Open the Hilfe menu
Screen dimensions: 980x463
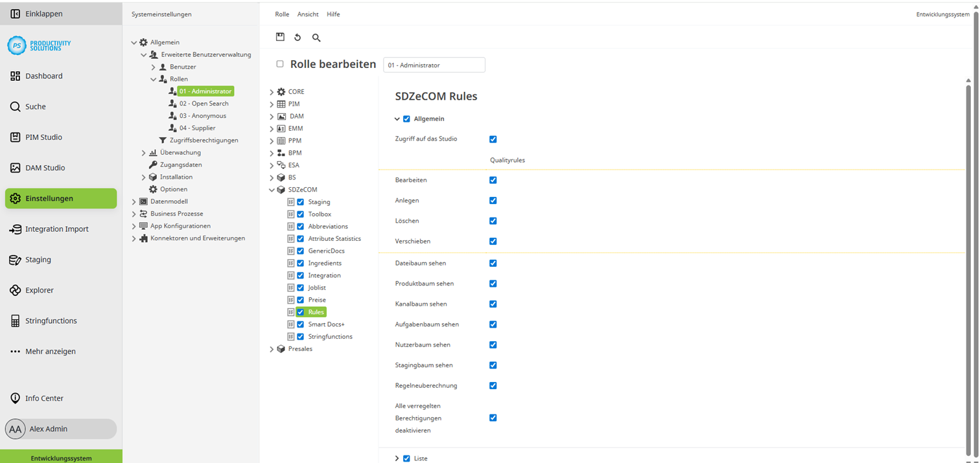(333, 14)
